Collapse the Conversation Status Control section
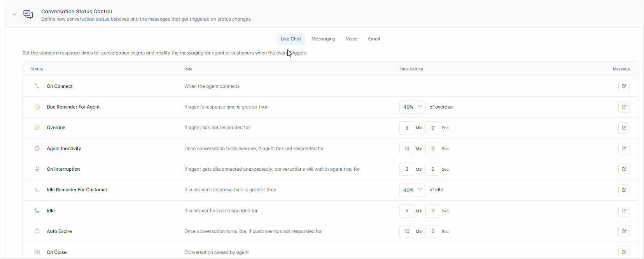The width and height of the screenshot is (644, 259). pos(14,14)
